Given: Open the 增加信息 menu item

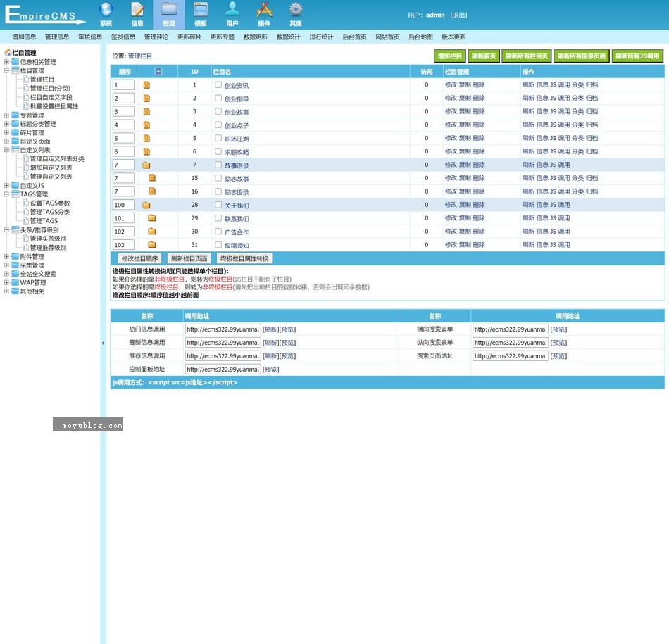Looking at the screenshot, I should 25,37.
